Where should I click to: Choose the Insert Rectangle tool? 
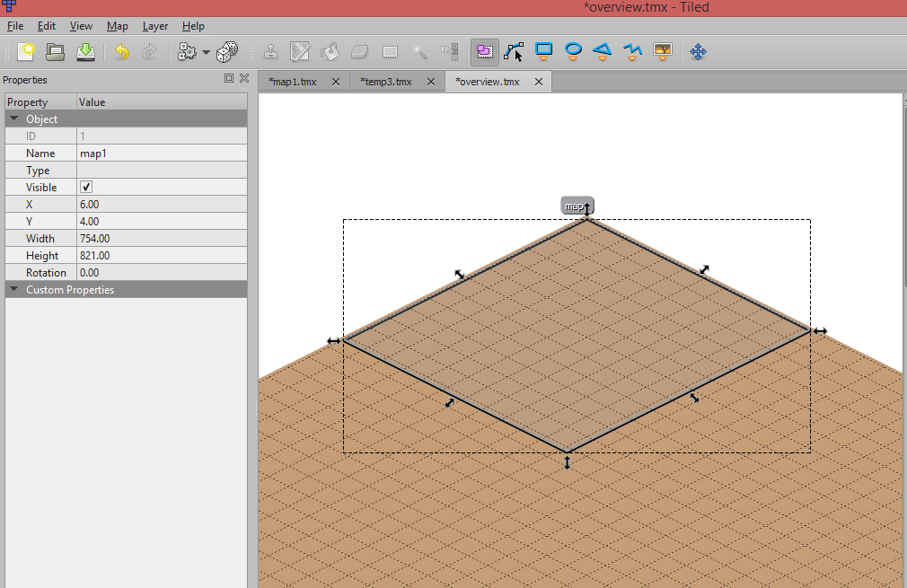tap(543, 52)
